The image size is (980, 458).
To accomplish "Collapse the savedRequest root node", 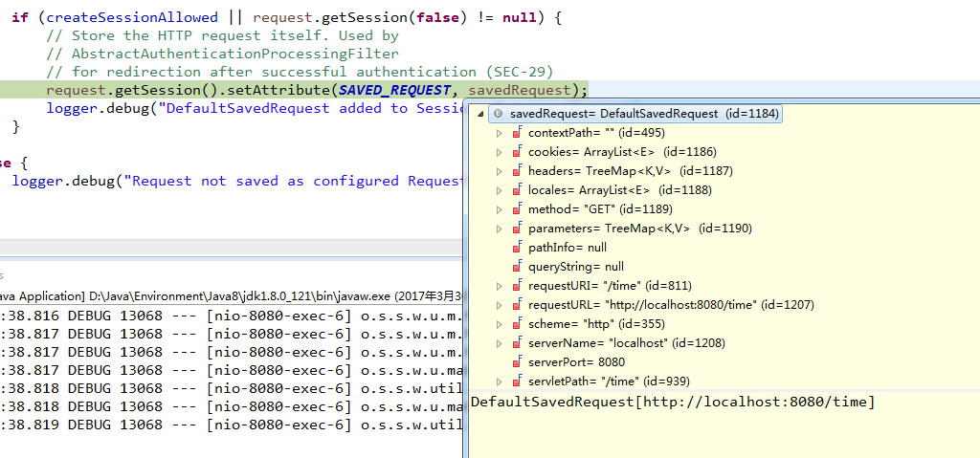I will [x=480, y=114].
